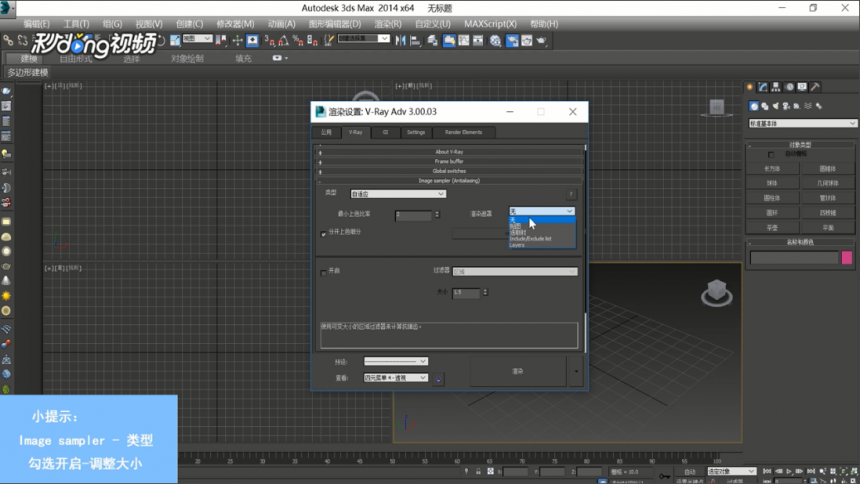Click the lock icon beside view dropdown
The width and height of the screenshot is (860, 484).
(x=438, y=378)
